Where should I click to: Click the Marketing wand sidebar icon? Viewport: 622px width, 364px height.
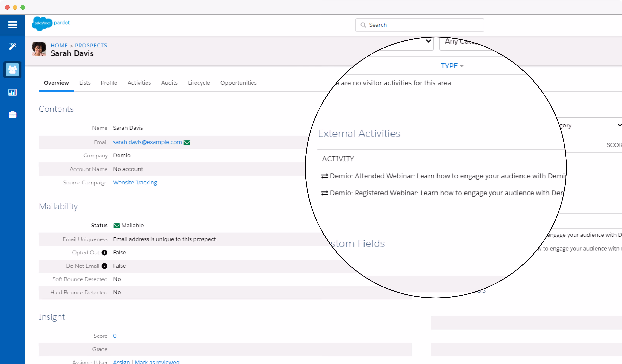[12, 46]
